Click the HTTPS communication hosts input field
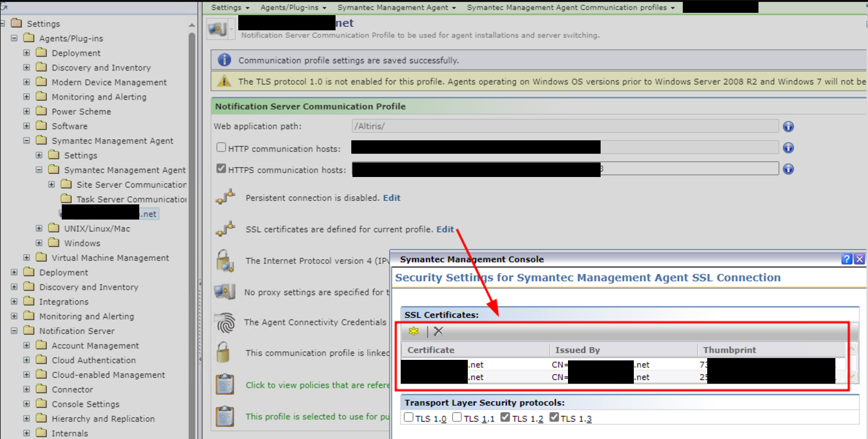This screenshot has width=868, height=439. (x=565, y=169)
